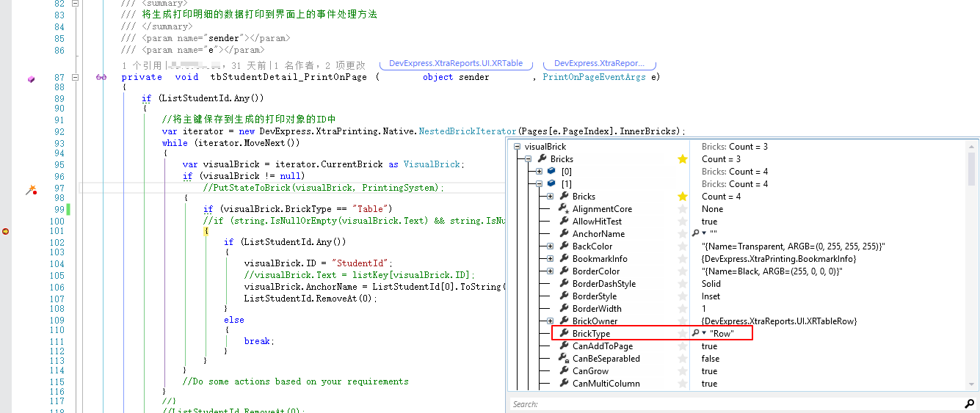The width and height of the screenshot is (980, 413).
Task: Click the purple method icon beside line 87
Action: point(31,78)
